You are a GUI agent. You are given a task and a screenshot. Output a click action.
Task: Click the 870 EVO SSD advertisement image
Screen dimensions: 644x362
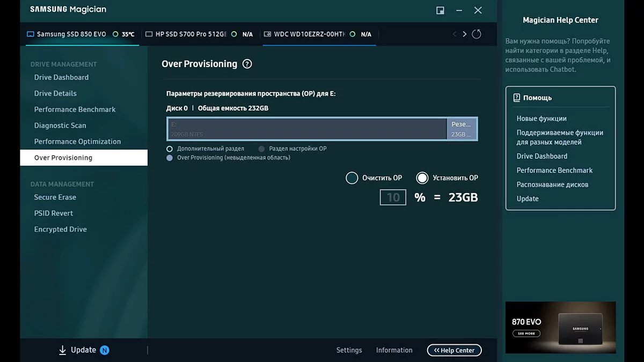560,327
